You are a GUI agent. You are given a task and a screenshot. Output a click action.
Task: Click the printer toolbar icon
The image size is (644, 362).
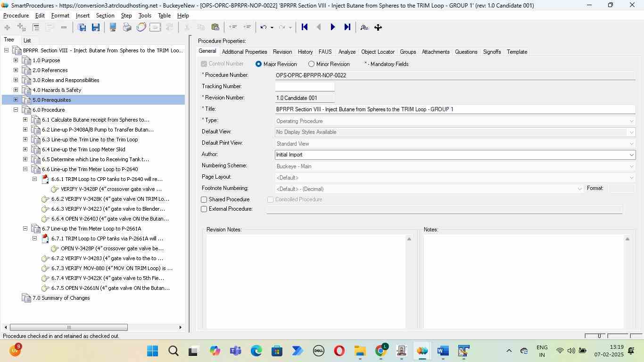click(x=127, y=27)
